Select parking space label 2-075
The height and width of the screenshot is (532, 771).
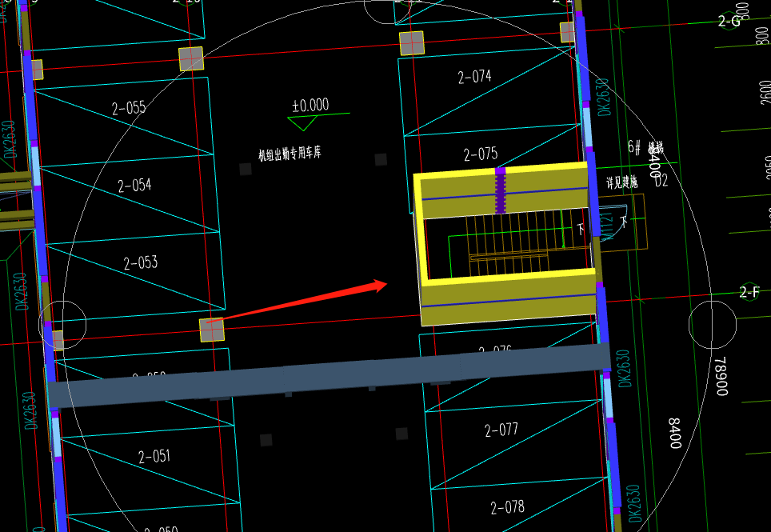[x=481, y=154]
